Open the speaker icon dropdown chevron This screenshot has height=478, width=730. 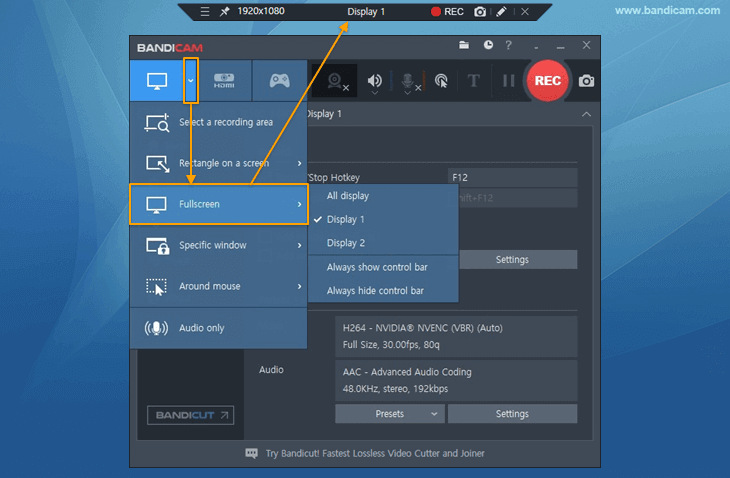click(375, 93)
